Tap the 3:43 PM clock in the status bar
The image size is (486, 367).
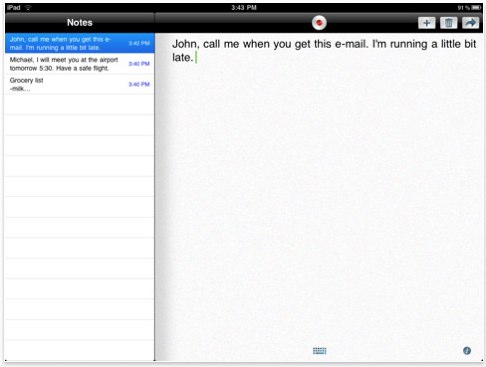(x=244, y=7)
